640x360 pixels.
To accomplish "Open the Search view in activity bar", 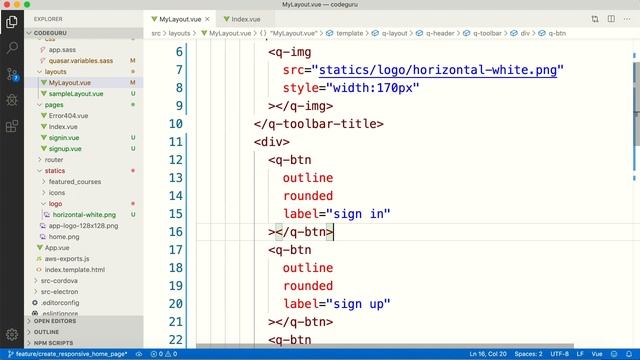I will [x=12, y=48].
